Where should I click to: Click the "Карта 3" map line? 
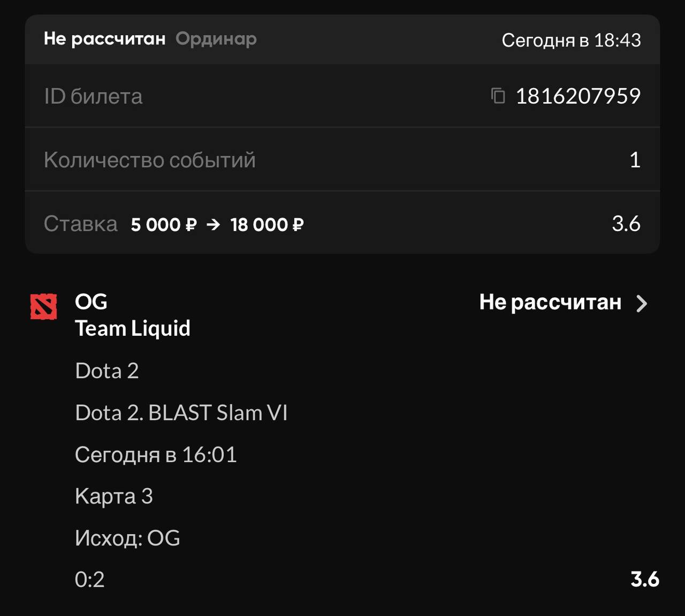coord(114,496)
